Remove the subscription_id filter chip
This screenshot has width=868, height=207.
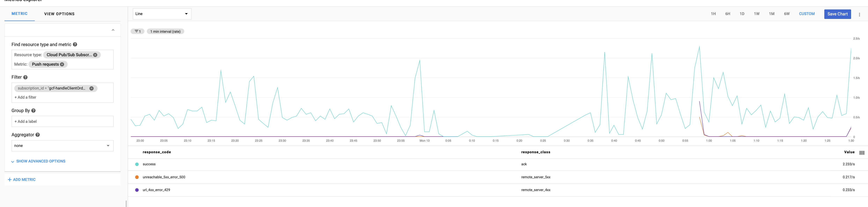91,88
